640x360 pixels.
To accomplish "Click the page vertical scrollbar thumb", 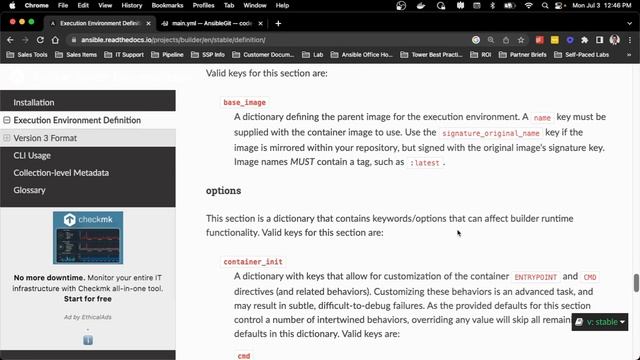I will click(x=636, y=283).
